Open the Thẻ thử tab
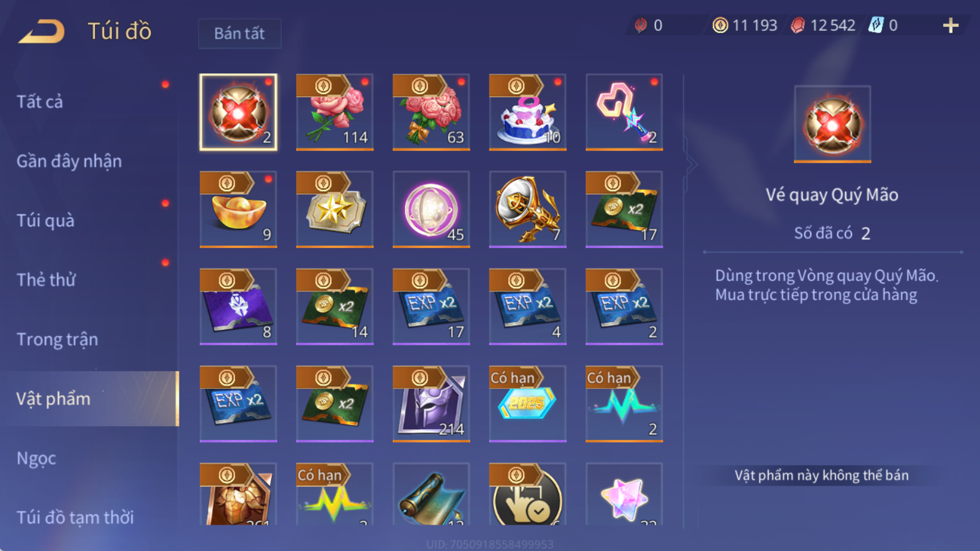The image size is (980, 551). pos(46,280)
